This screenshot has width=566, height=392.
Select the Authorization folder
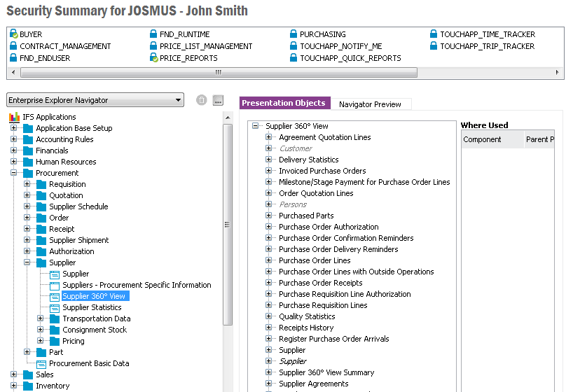coord(71,251)
